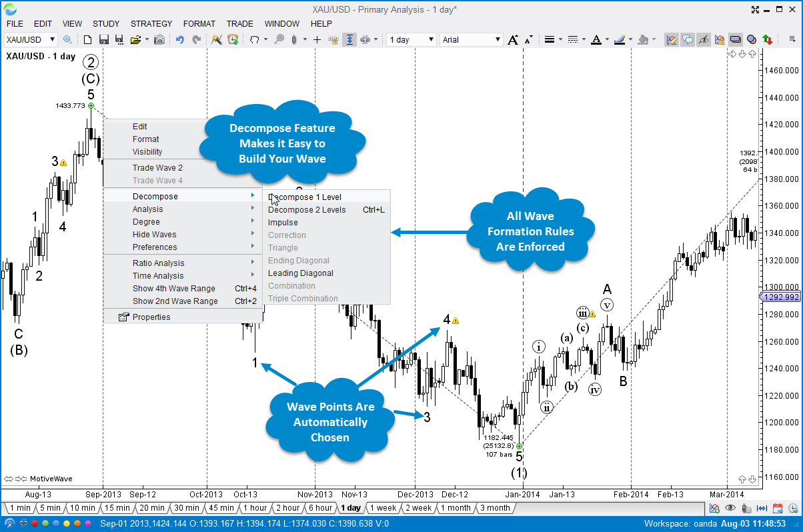
Task: Click Show 4th Wave Range entry
Action: (183, 289)
